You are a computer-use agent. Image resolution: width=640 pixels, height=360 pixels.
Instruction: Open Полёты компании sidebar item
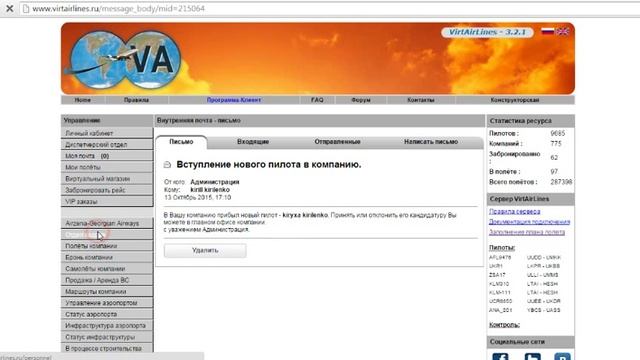pyautogui.click(x=107, y=246)
